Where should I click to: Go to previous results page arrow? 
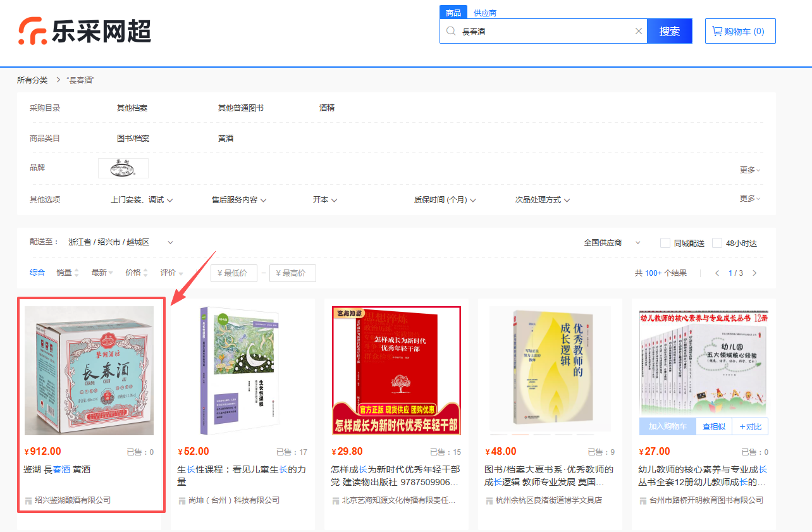coord(717,273)
